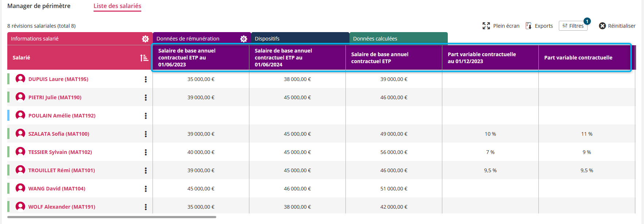Select the Manager de périmètre tab

tap(39, 6)
